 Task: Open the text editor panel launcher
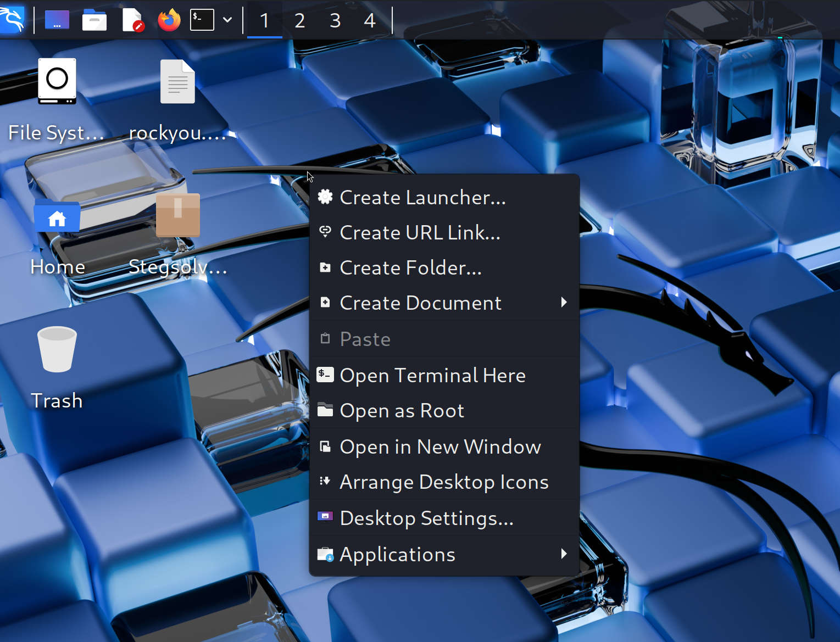[x=132, y=20]
